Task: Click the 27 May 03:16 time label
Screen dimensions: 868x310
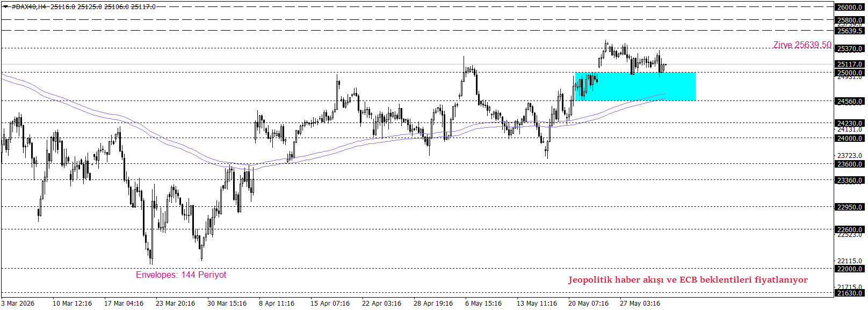Action: pyautogui.click(x=640, y=304)
